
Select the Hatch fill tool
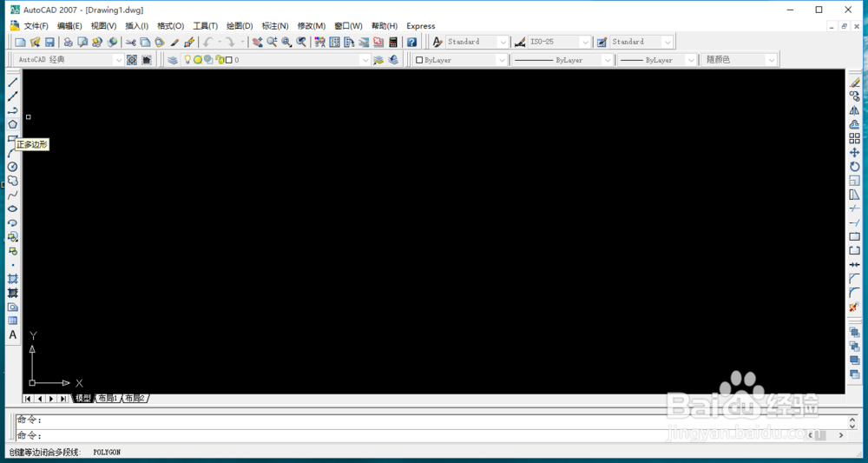pyautogui.click(x=13, y=279)
